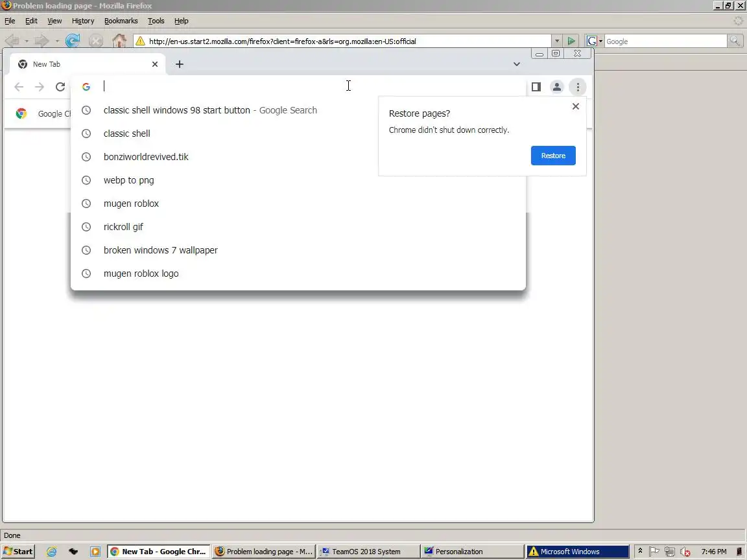This screenshot has height=560, width=747.
Task: Click Firefox Google search field
Action: click(x=665, y=41)
